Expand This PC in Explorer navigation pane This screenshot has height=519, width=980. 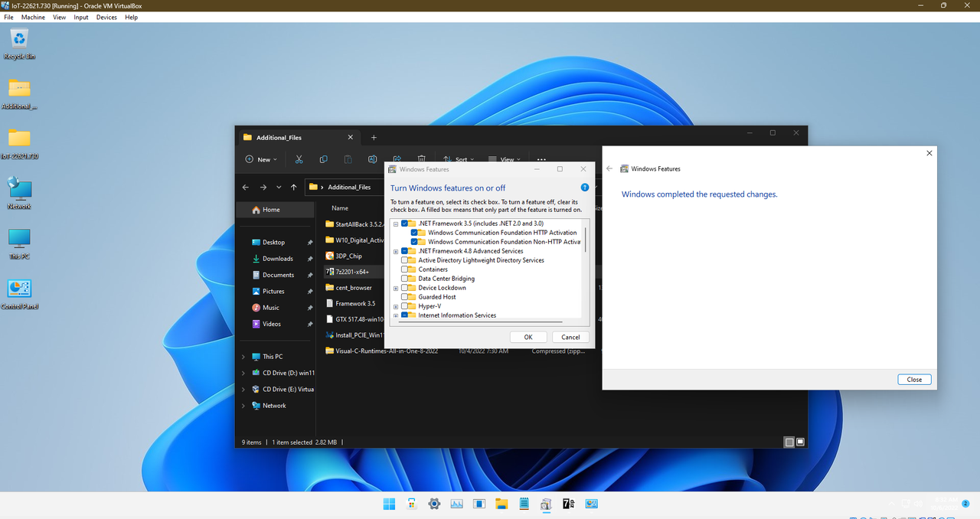243,357
